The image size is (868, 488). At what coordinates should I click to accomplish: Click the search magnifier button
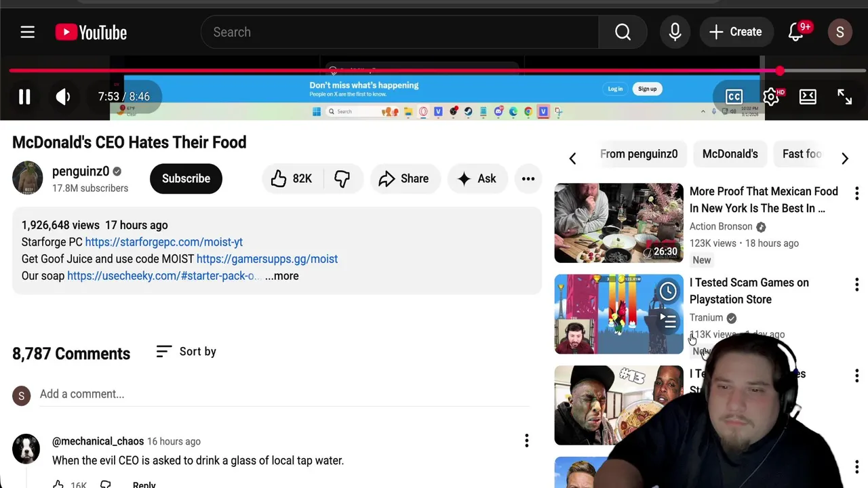point(623,32)
